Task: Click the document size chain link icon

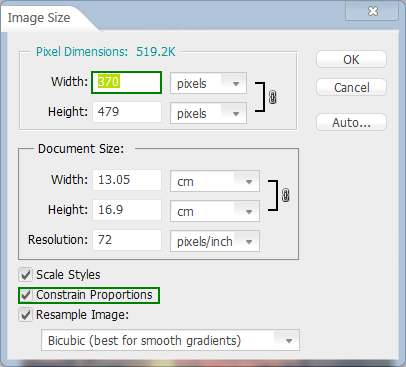Action: coord(286,195)
